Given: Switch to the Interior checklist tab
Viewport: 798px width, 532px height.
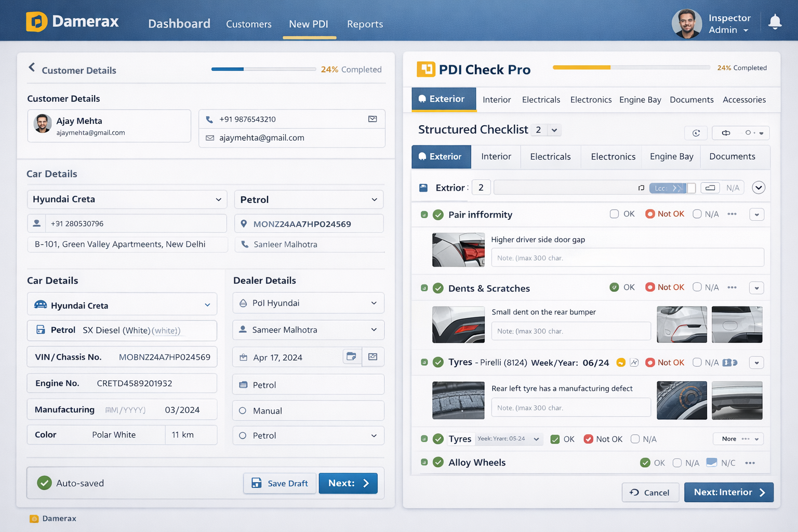Looking at the screenshot, I should click(x=496, y=156).
